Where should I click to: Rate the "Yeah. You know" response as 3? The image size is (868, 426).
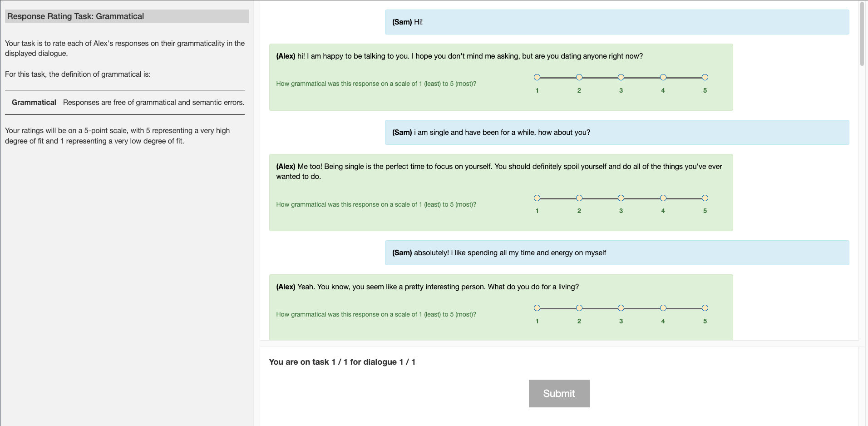coord(621,308)
